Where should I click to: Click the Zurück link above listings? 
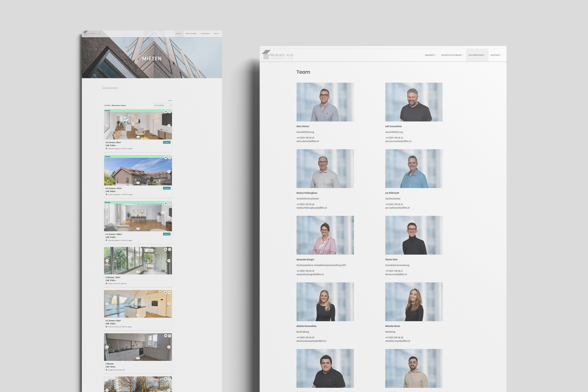point(170,101)
